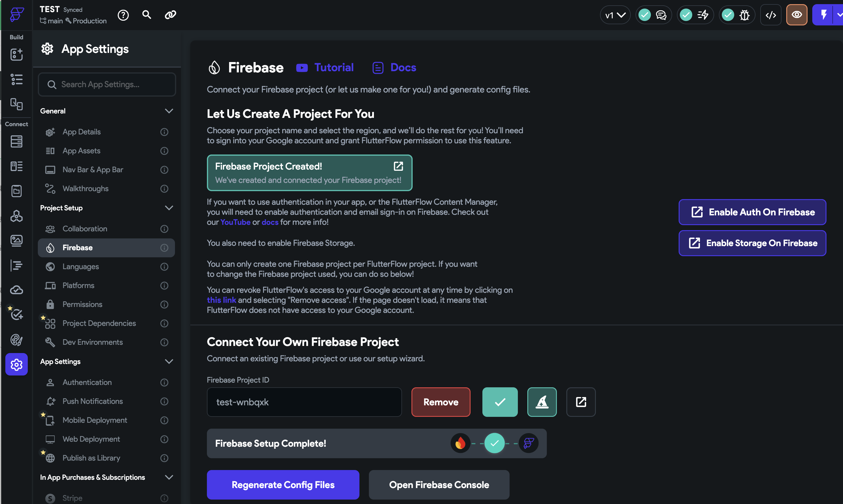Screen dimensions: 843x504
Task: Open Nav Bar & App Bar settings
Action: (x=106, y=170)
